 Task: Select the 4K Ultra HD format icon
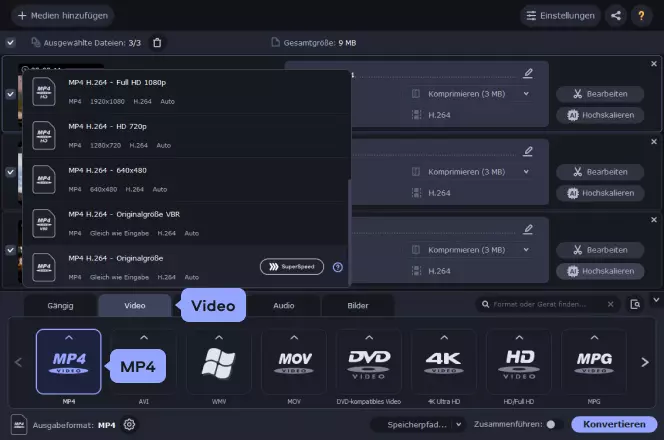pyautogui.click(x=444, y=362)
